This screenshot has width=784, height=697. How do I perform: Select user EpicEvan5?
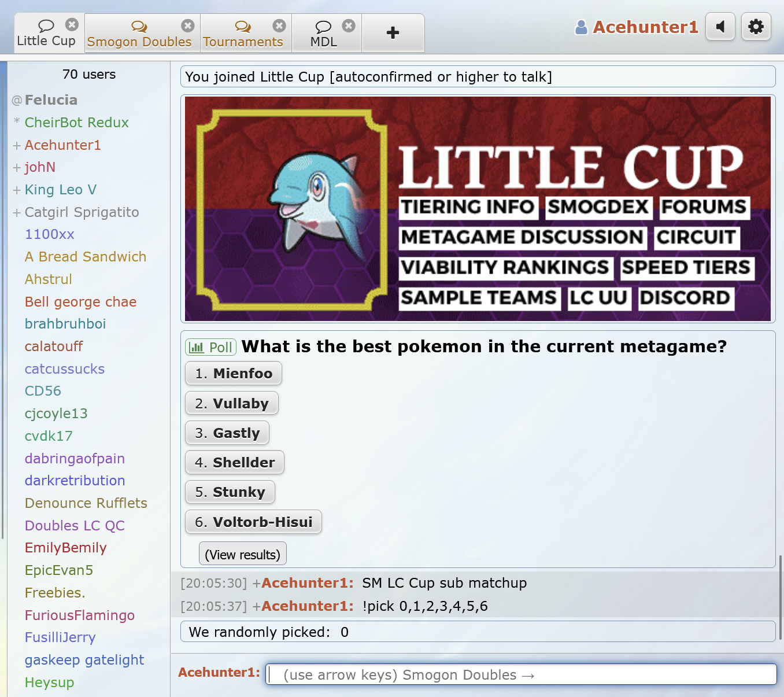59,570
